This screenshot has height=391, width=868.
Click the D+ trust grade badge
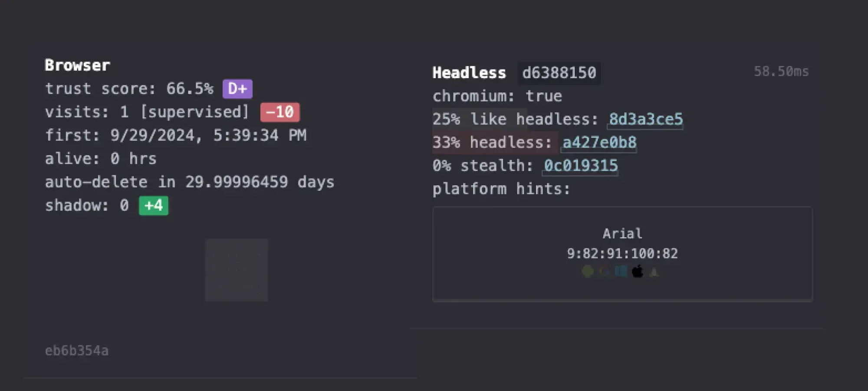click(237, 88)
